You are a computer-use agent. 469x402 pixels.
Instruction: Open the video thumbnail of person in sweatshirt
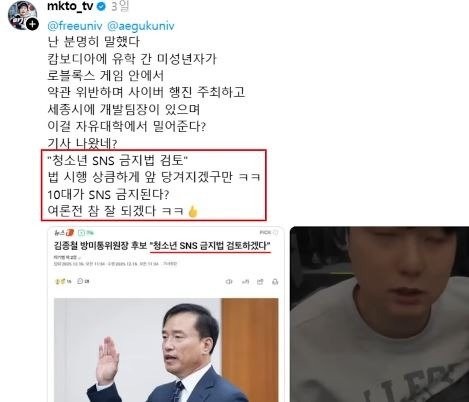(379, 314)
